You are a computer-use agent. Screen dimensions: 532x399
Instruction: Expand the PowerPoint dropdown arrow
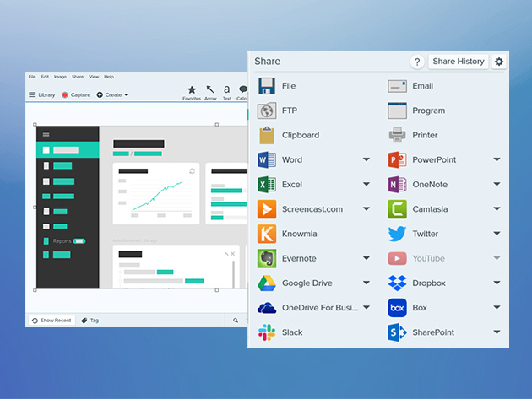(497, 159)
